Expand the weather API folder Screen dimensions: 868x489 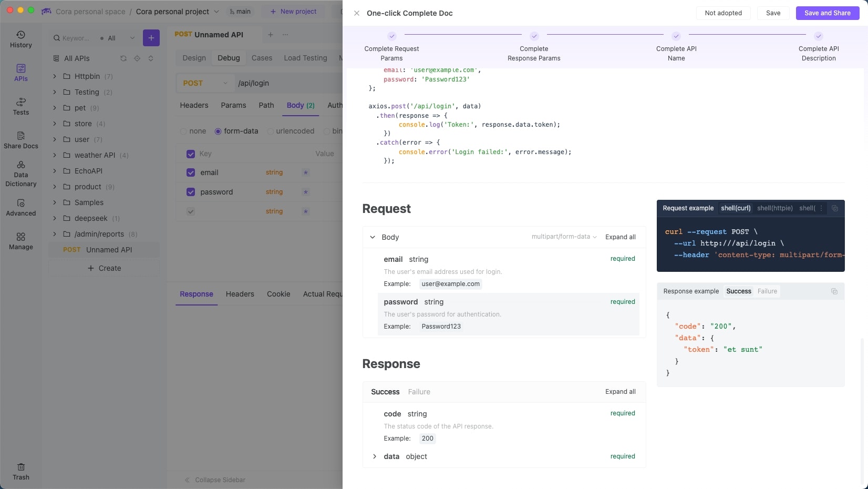click(x=54, y=155)
